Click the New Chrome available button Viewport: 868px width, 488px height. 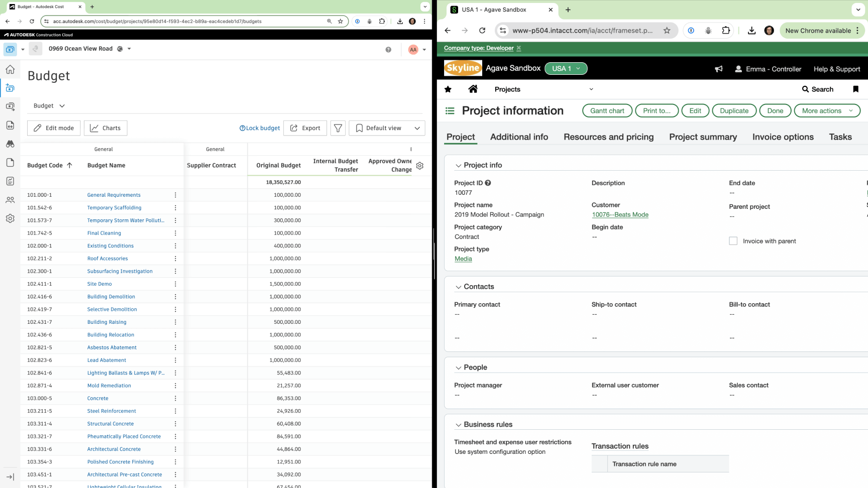822,31
